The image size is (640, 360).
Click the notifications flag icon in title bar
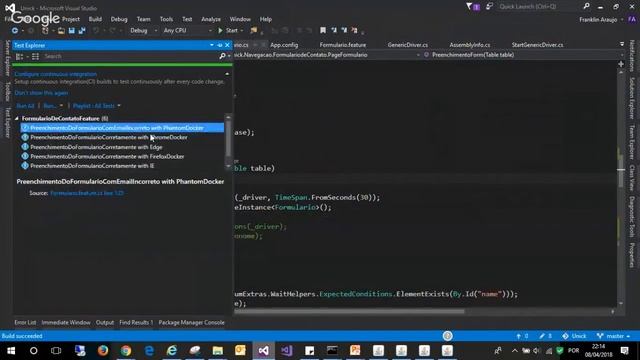pos(473,7)
